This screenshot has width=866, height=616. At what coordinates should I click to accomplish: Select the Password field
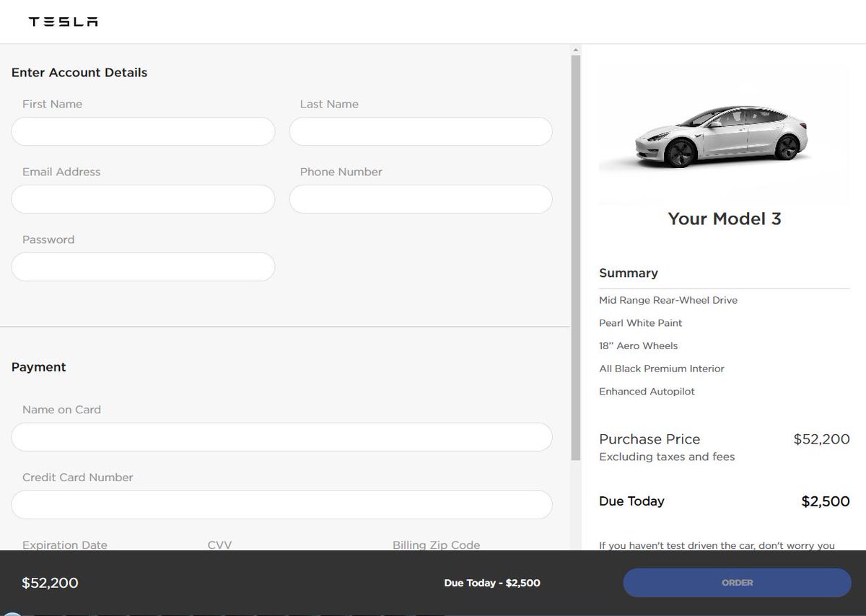pos(143,267)
